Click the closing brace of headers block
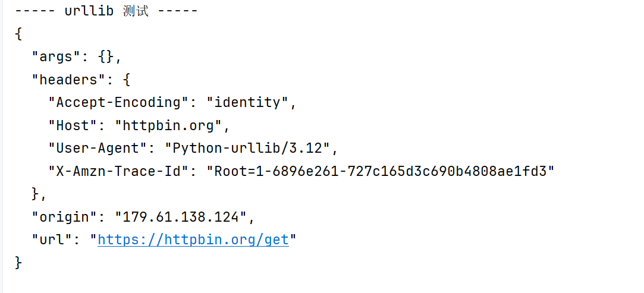The height and width of the screenshot is (293, 644). point(35,194)
